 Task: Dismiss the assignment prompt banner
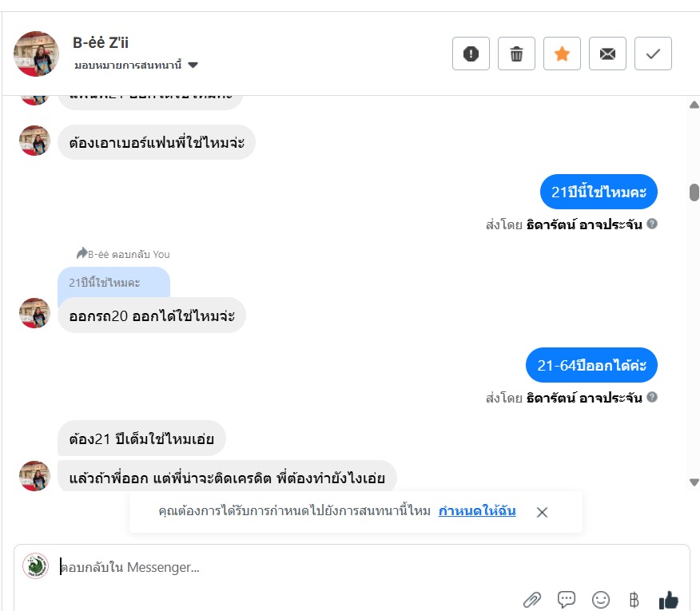(542, 512)
